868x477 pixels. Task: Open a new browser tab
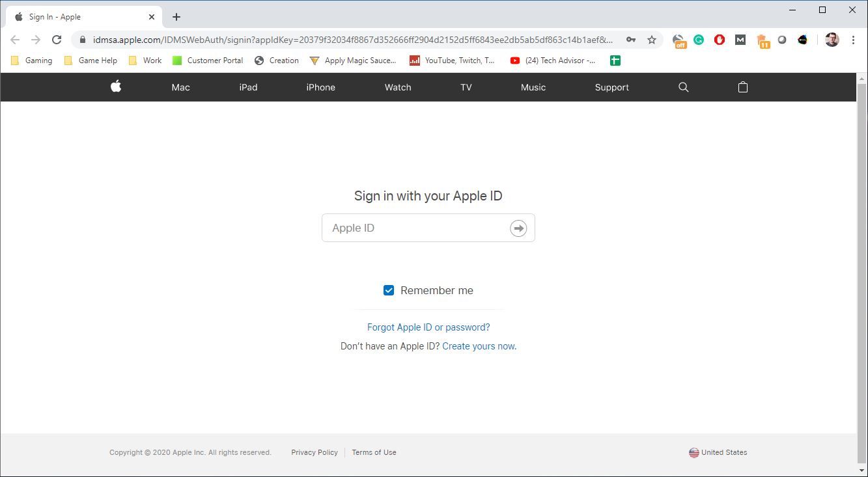pos(176,17)
